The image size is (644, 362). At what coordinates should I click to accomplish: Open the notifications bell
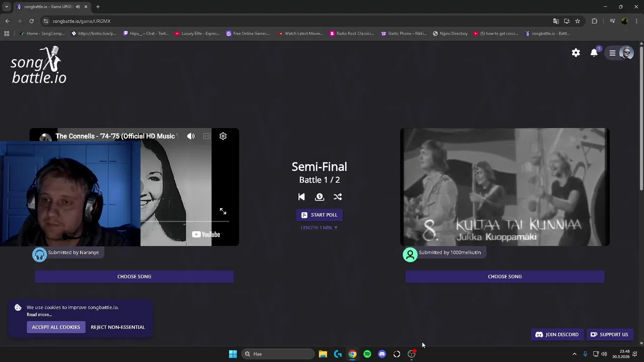pos(594,53)
